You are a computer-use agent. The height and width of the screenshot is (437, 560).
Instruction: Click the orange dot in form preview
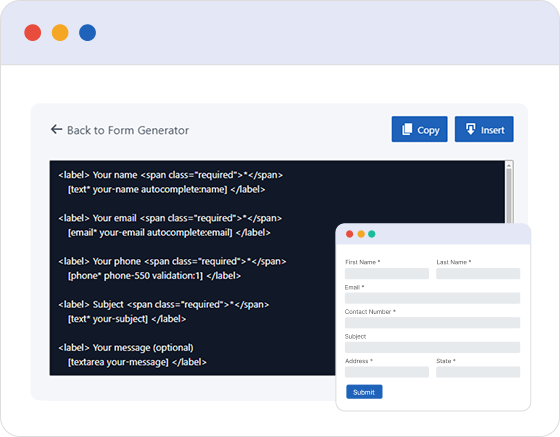(361, 234)
